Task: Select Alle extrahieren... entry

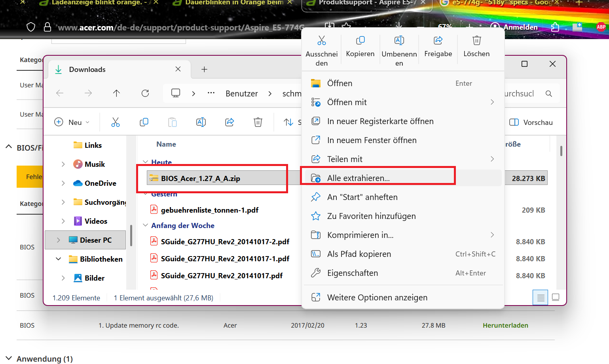Action: [x=403, y=178]
